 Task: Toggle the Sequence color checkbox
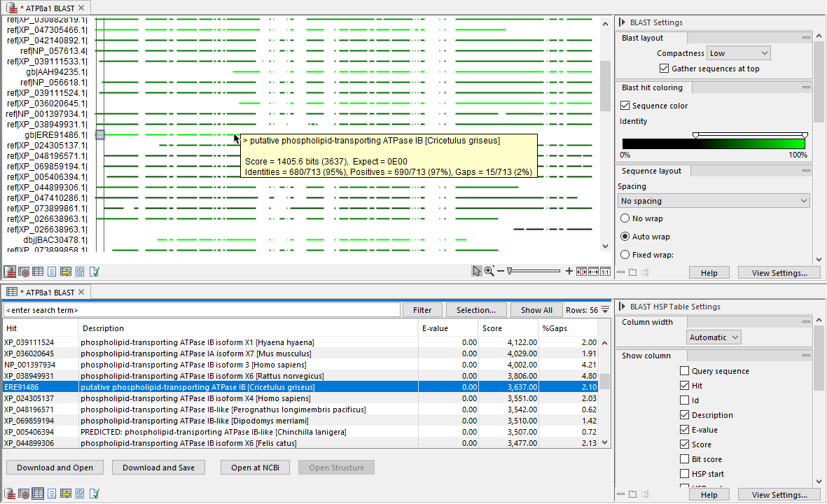625,106
